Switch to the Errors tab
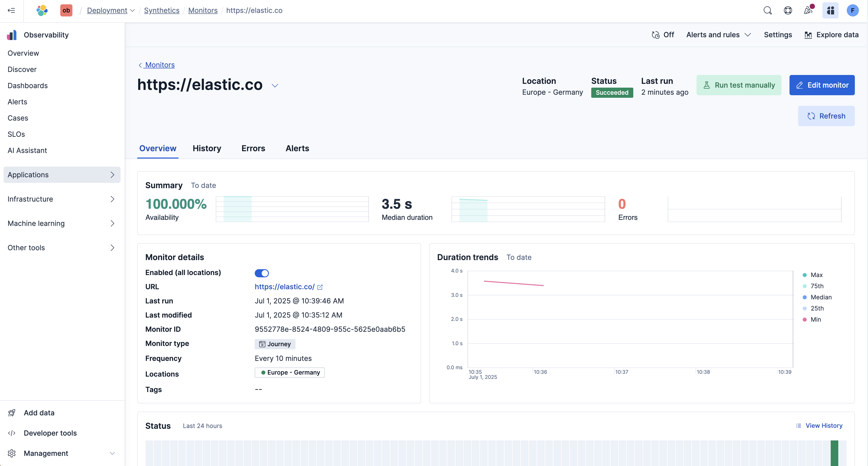Screen dimensions: 868x466 click(x=253, y=148)
